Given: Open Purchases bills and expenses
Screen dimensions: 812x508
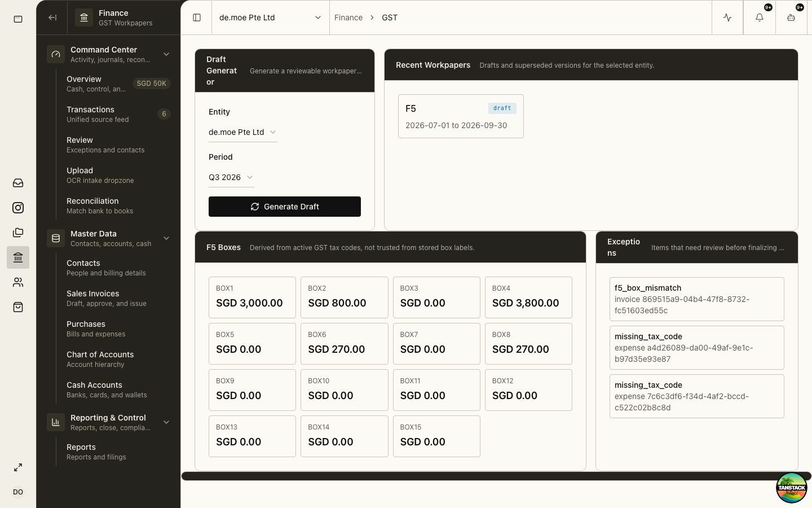Looking at the screenshot, I should click(117, 329).
